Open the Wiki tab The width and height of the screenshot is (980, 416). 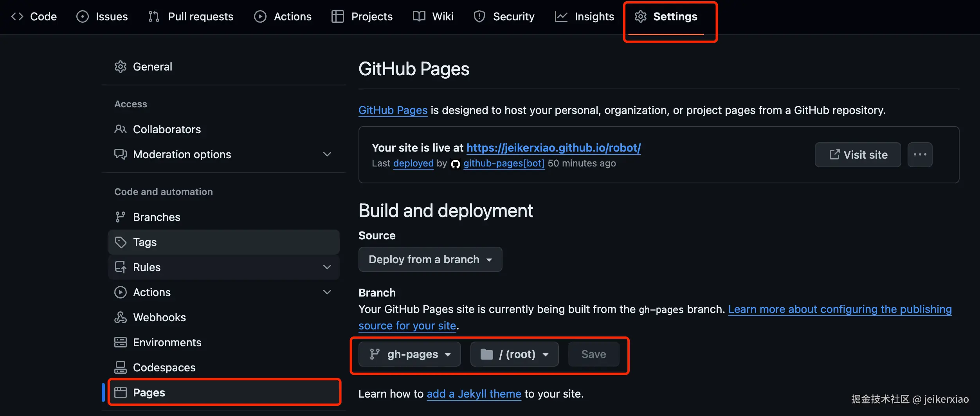433,16
